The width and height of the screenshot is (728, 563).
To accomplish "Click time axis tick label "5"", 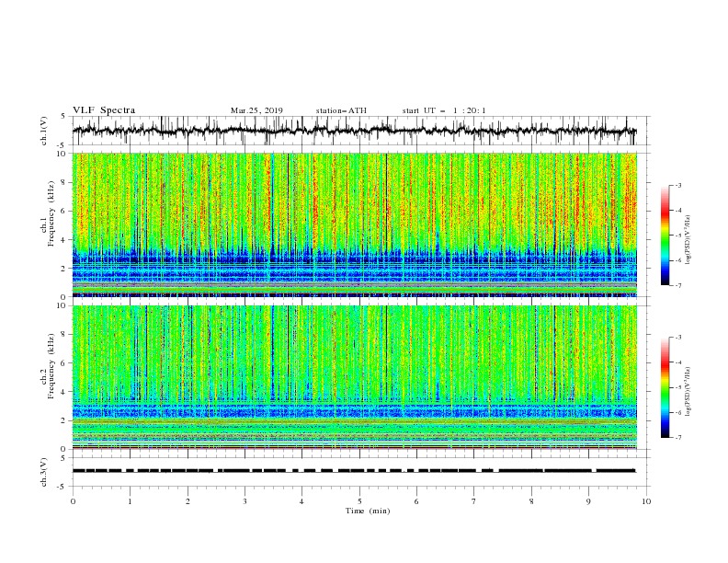I will [359, 501].
